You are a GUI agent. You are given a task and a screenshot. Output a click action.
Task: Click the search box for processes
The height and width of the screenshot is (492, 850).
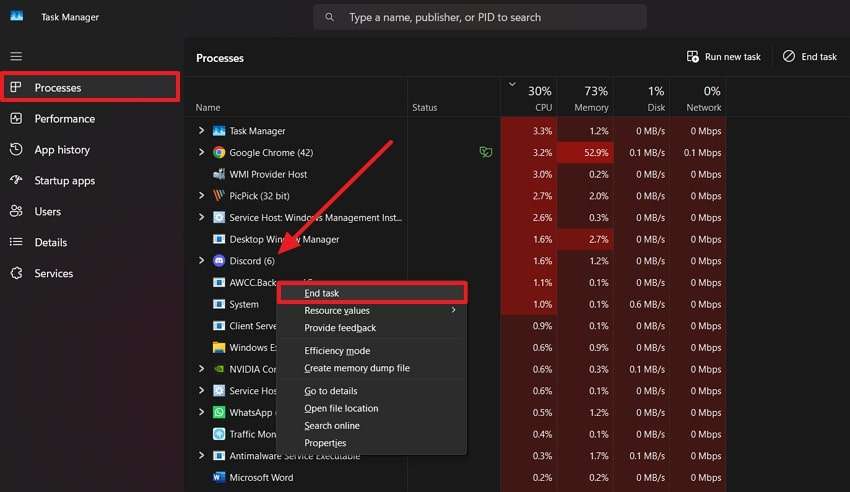coord(480,17)
